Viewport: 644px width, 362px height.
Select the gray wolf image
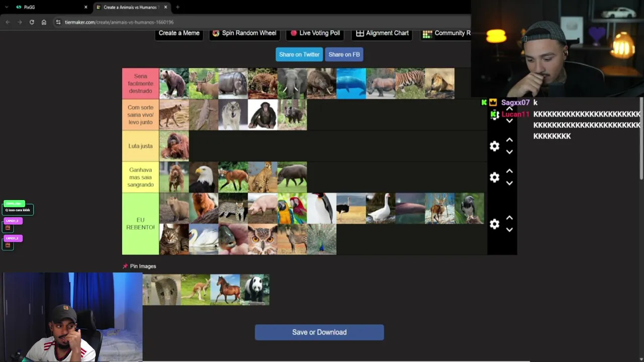point(233,115)
